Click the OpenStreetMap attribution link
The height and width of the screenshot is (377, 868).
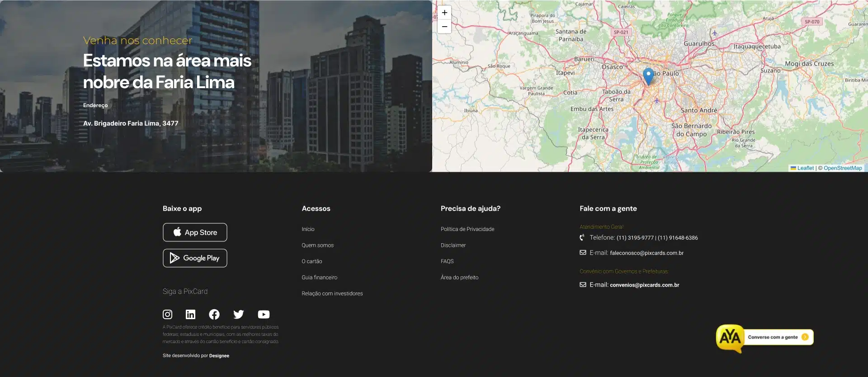tap(842, 168)
